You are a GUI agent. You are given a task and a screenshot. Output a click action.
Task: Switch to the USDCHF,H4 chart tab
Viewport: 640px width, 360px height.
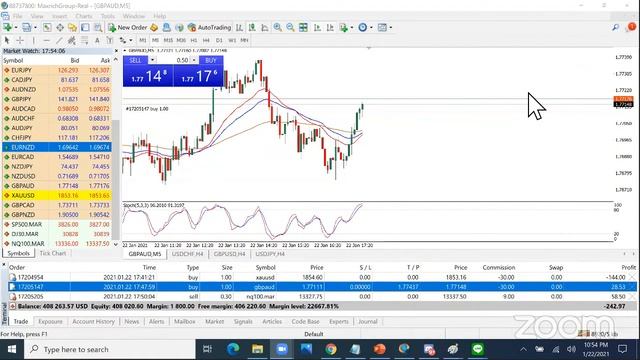pyautogui.click(x=187, y=254)
